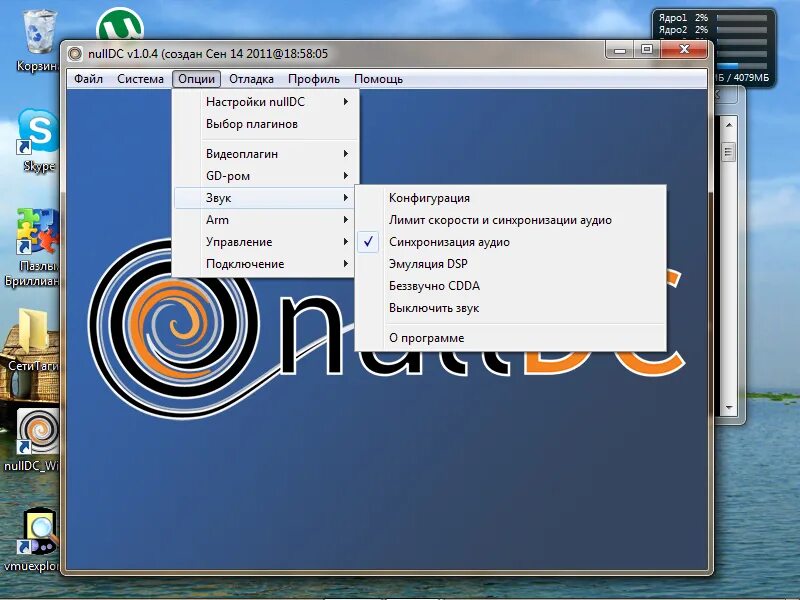
Task: Choose the Выбор плагинов entry
Action: coord(265,124)
